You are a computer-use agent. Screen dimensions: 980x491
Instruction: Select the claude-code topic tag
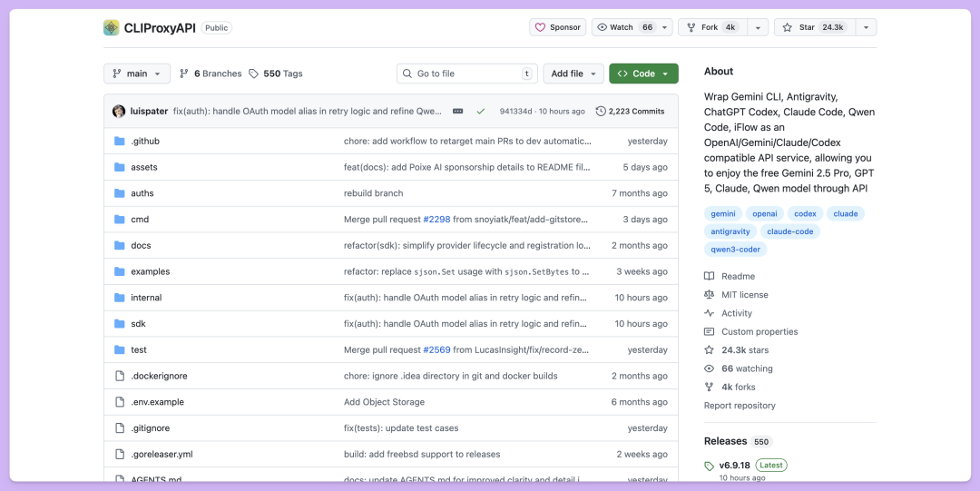(789, 231)
